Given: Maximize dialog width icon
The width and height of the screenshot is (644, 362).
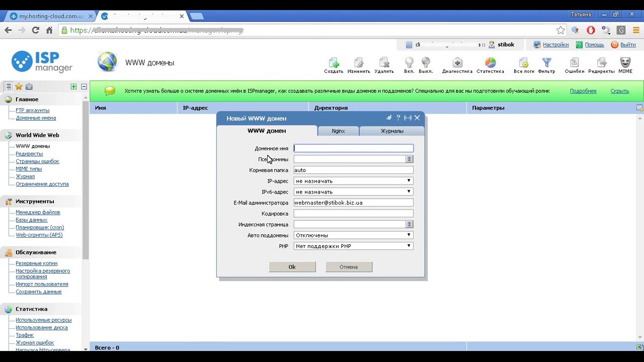Looking at the screenshot, I should coord(408,118).
